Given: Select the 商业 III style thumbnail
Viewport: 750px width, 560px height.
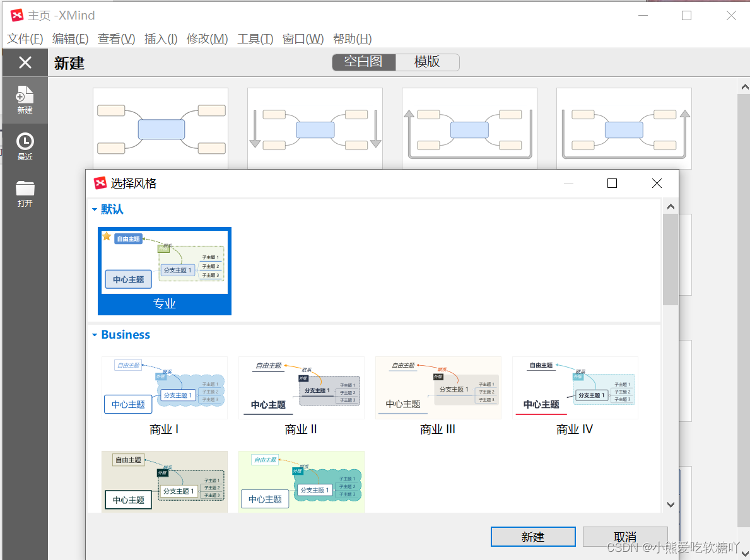Looking at the screenshot, I should coord(438,388).
